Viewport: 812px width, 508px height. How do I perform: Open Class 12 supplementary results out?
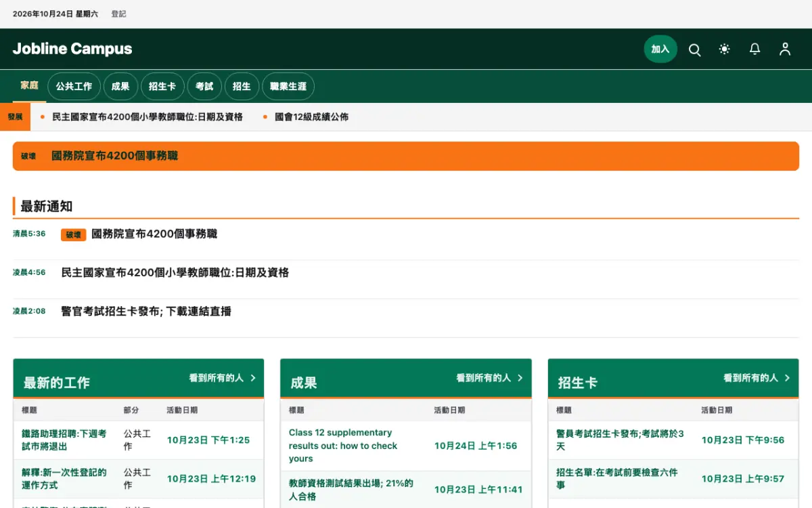(x=343, y=446)
